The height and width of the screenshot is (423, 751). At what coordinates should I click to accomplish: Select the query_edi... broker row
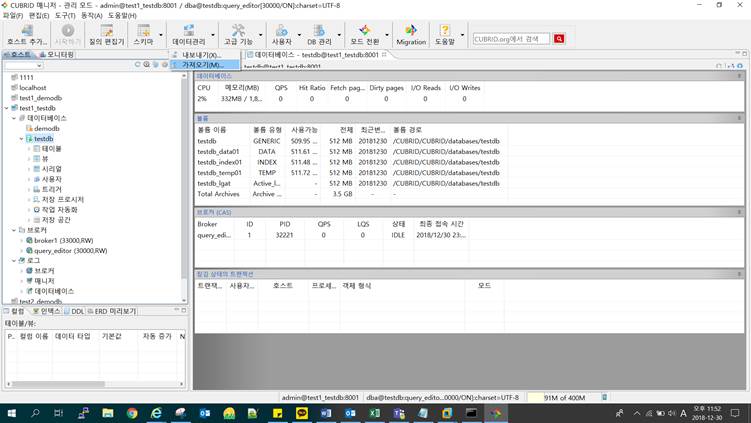(330, 235)
